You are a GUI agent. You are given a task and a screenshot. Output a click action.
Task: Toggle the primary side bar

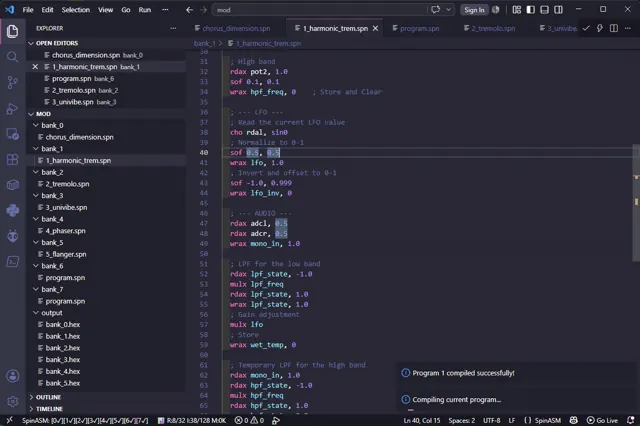tap(531, 10)
